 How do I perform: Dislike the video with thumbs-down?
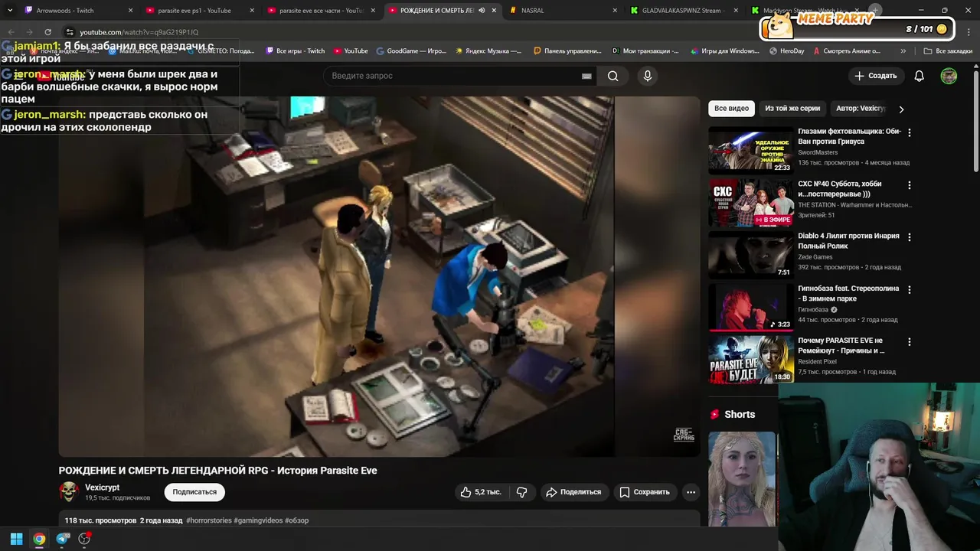pyautogui.click(x=522, y=492)
